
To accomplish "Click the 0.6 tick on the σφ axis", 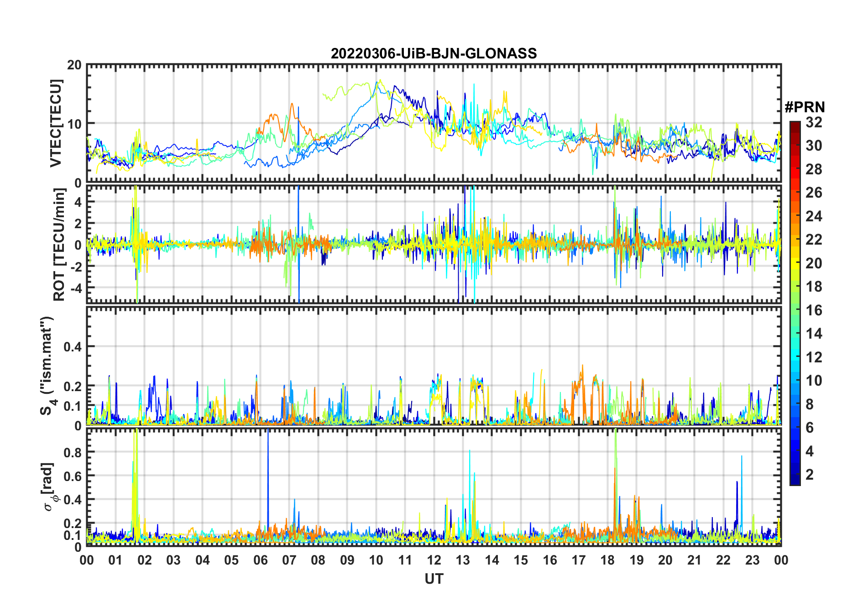I will point(73,476).
